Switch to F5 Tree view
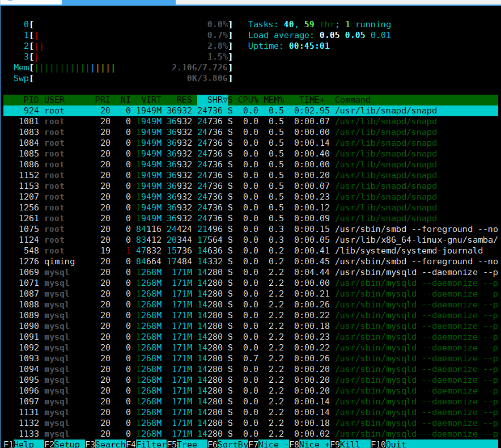This screenshot has width=501, height=448. click(187, 444)
